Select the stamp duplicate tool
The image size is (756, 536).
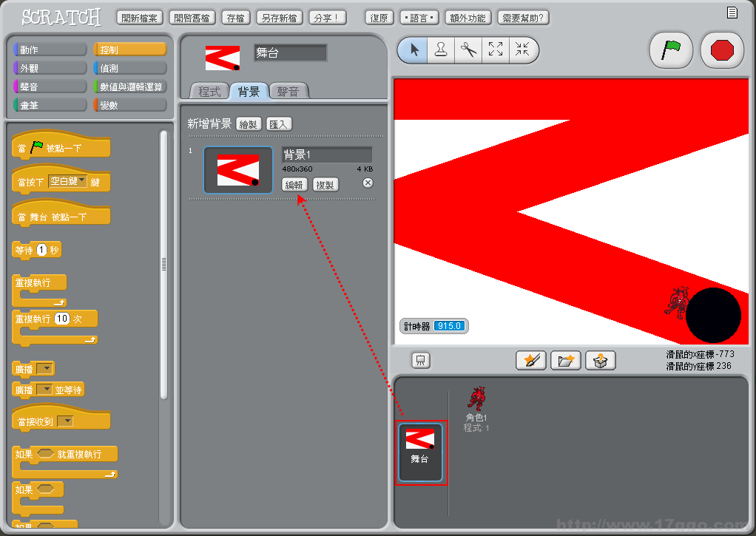[x=441, y=50]
